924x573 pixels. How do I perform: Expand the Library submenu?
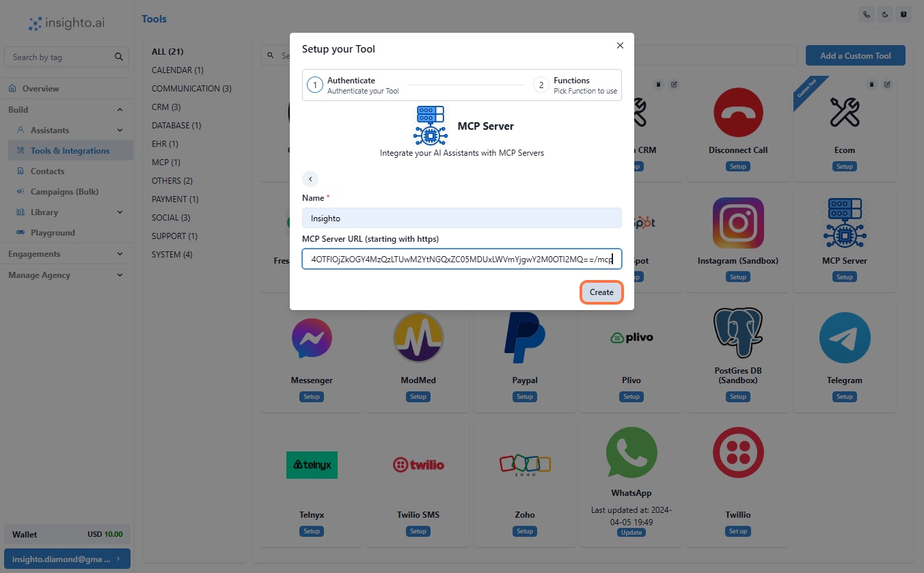pos(120,212)
